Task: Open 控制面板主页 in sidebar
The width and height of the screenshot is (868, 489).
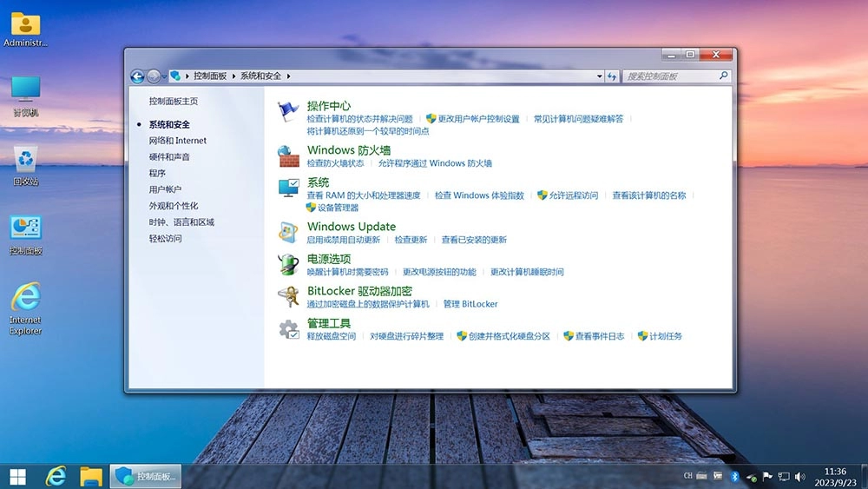Action: 174,102
